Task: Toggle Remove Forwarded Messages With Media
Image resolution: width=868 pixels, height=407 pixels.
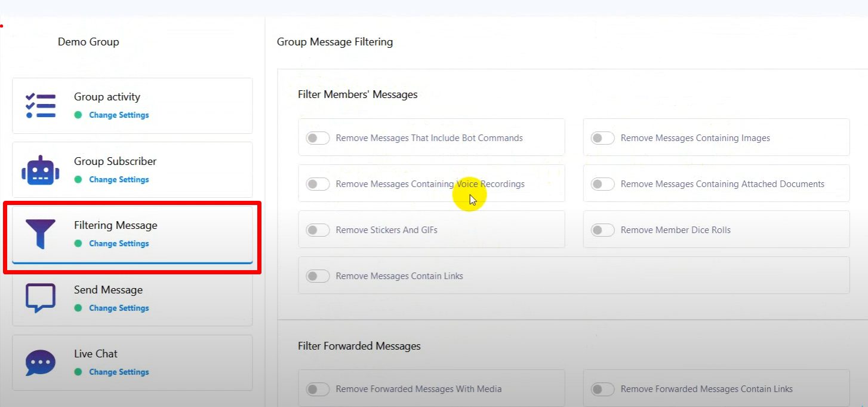Action: pyautogui.click(x=318, y=389)
